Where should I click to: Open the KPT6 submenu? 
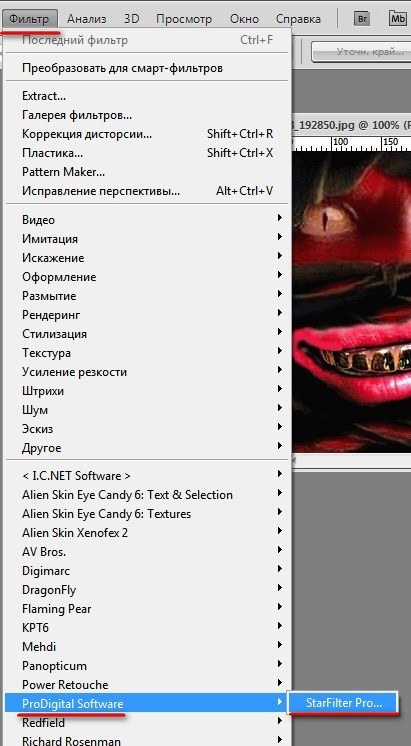coord(147,628)
